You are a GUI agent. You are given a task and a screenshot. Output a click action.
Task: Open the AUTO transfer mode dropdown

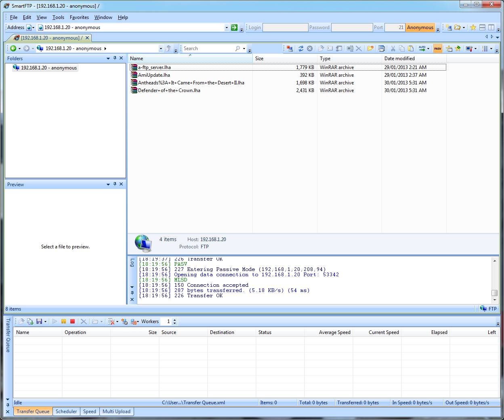point(428,49)
